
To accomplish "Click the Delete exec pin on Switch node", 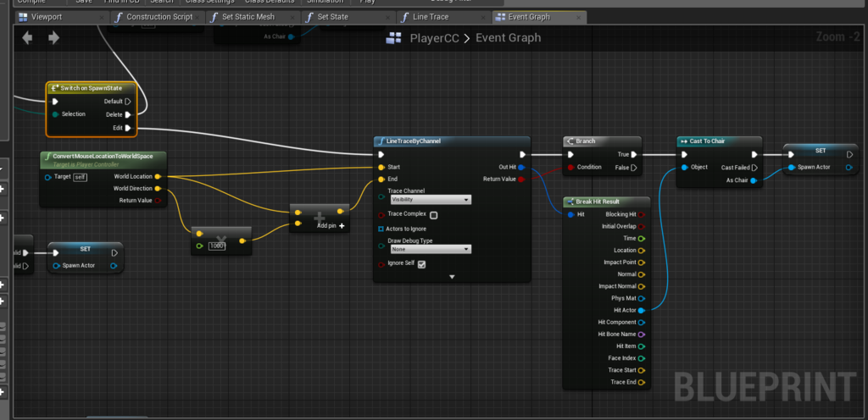I will (128, 115).
